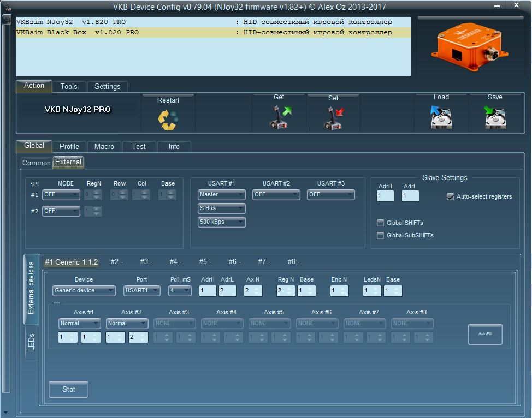Click the Enc N stepper
This screenshot has width=532, height=418.
(339, 291)
